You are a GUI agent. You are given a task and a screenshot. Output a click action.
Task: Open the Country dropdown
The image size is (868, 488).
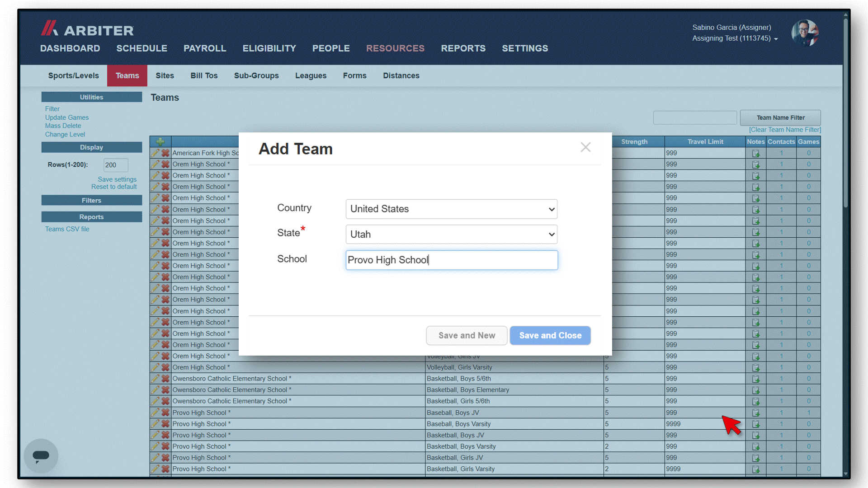click(x=451, y=209)
